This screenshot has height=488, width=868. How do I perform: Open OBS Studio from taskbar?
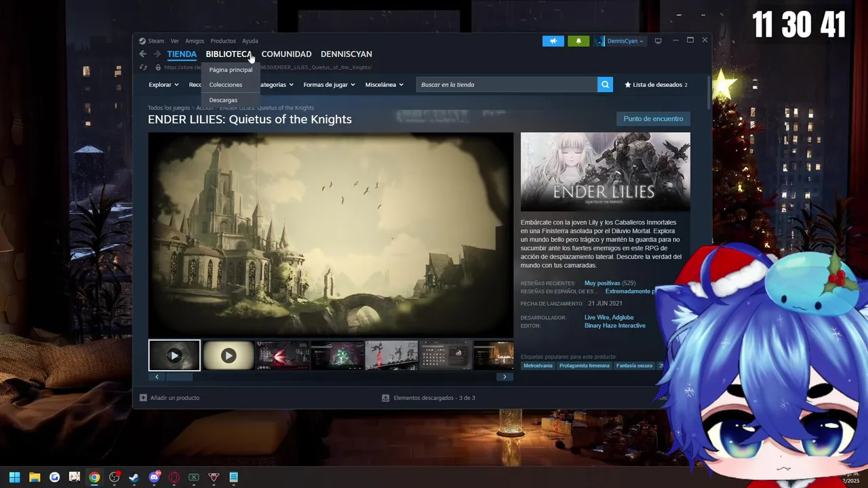pos(114,477)
